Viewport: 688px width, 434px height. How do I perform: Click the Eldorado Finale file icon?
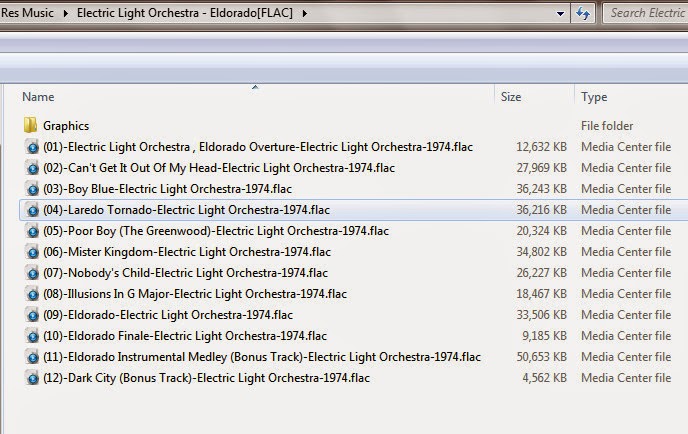(33, 336)
